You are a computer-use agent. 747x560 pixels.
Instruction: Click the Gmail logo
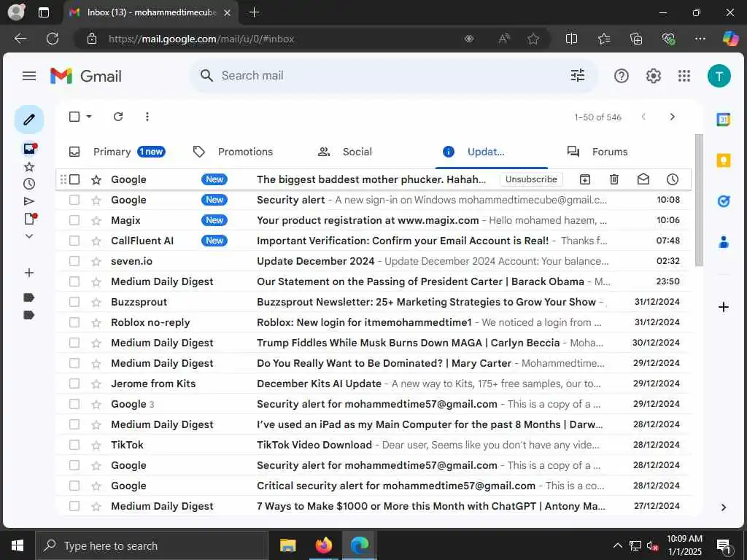[x=86, y=76]
